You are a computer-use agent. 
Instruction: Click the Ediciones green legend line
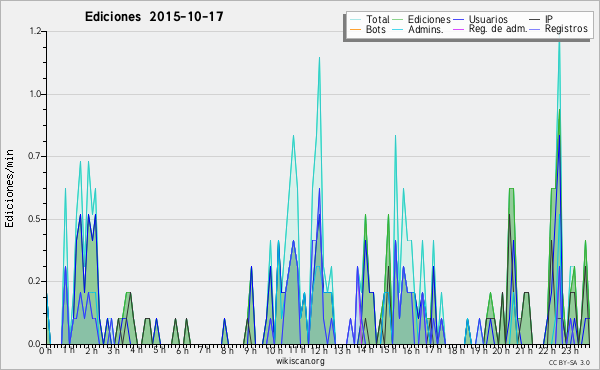[398, 20]
